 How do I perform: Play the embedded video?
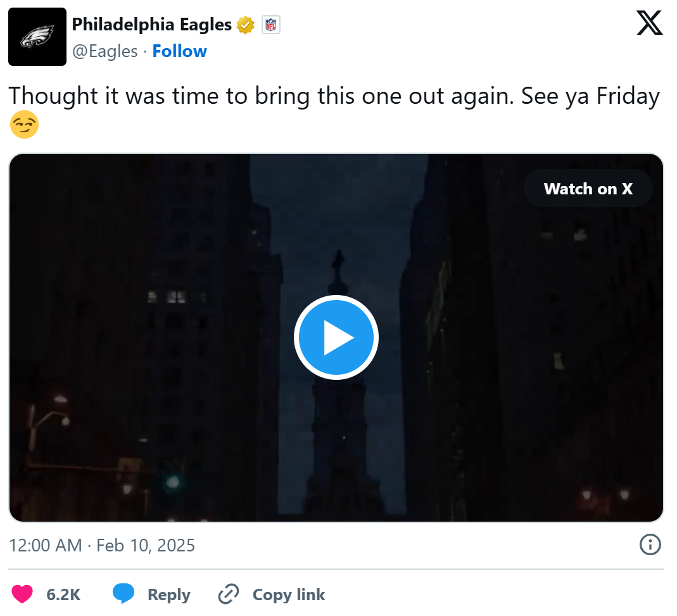(336, 337)
